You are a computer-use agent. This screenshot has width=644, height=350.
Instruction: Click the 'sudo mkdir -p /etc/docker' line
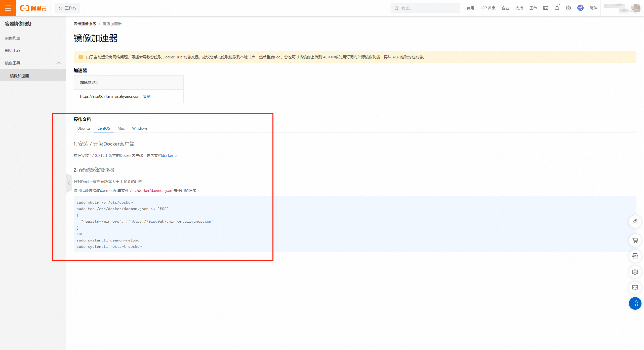[x=105, y=202]
